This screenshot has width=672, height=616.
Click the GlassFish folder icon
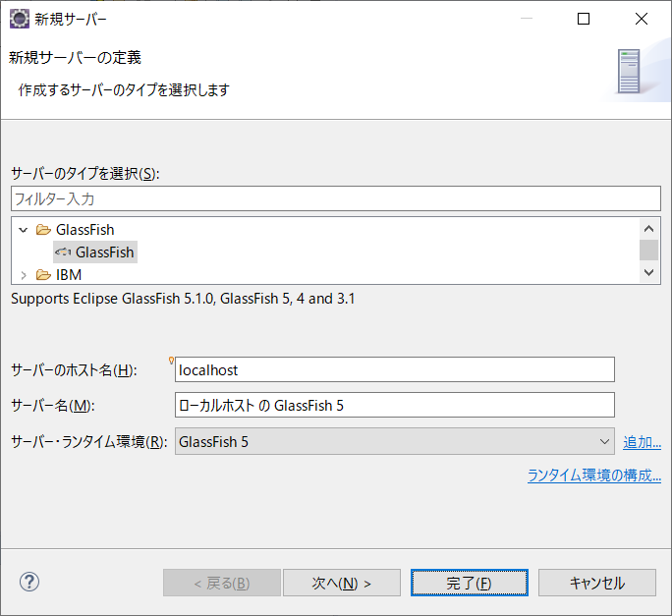click(x=43, y=230)
